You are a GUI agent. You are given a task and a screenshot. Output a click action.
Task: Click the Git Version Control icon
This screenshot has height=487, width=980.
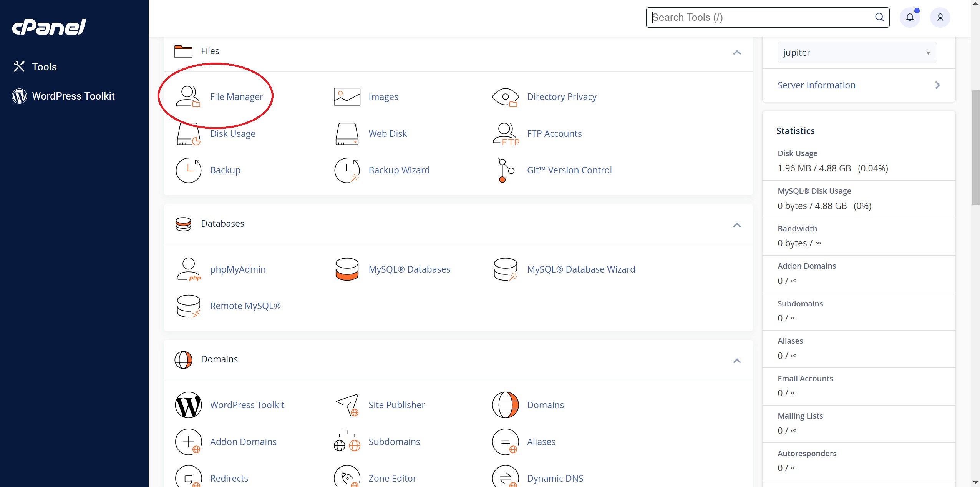(x=506, y=170)
